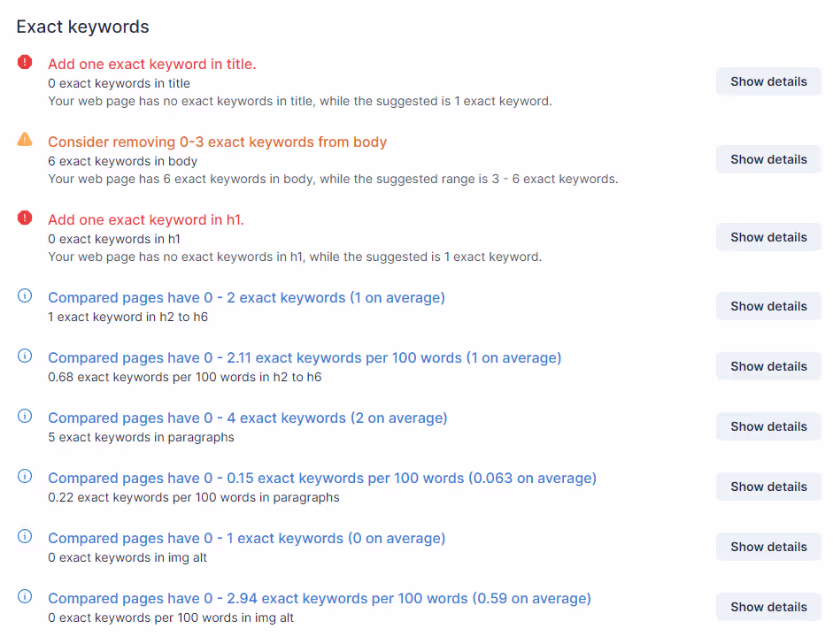Screen dimensions: 833x644
Task: Open 'Add one exact keyword in title' link
Action: [152, 65]
